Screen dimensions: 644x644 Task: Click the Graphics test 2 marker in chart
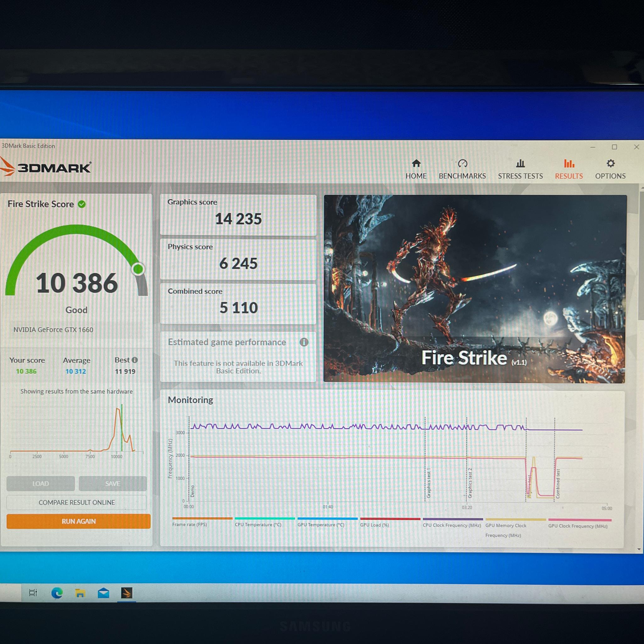[x=470, y=483]
